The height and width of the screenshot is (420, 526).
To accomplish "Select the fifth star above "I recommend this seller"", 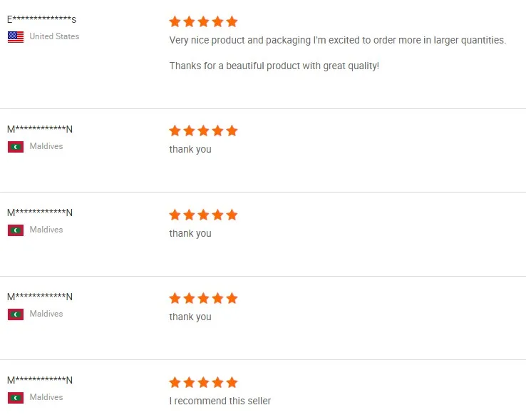I will (232, 383).
